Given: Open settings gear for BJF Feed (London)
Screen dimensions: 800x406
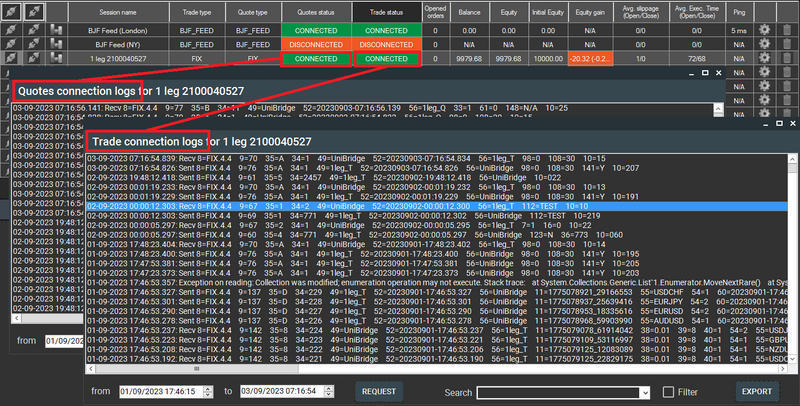Looking at the screenshot, I should pos(764,30).
